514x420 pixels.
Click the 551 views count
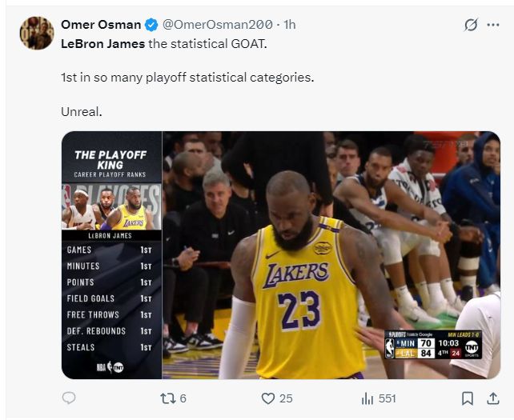click(388, 398)
